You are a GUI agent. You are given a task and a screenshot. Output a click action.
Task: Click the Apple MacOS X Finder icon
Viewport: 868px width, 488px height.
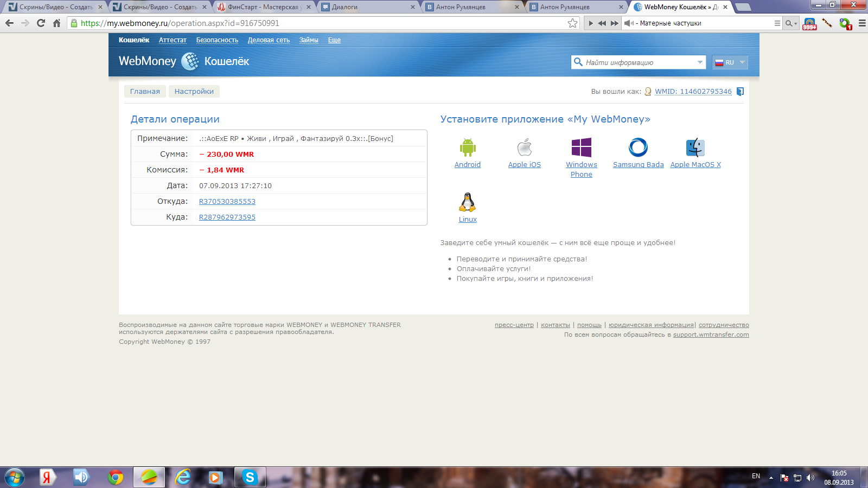coord(695,147)
